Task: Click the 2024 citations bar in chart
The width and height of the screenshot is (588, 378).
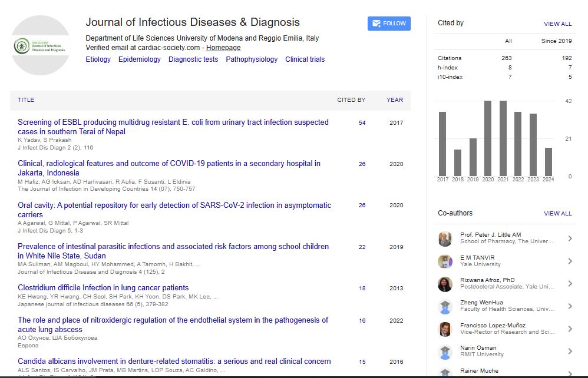Action: pos(549,162)
